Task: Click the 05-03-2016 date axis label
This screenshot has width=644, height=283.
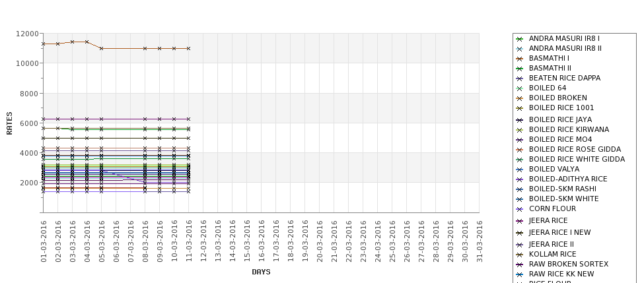Action: tap(102, 241)
